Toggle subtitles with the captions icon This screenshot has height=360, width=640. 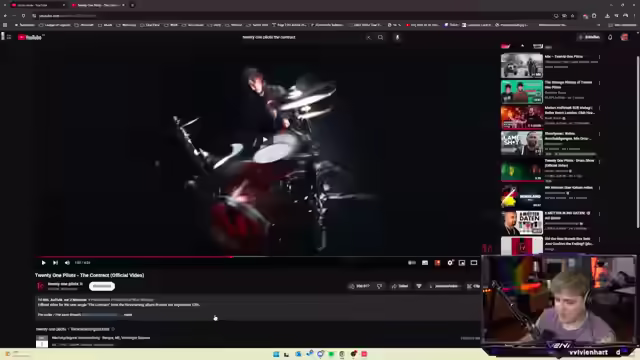pyautogui.click(x=425, y=263)
